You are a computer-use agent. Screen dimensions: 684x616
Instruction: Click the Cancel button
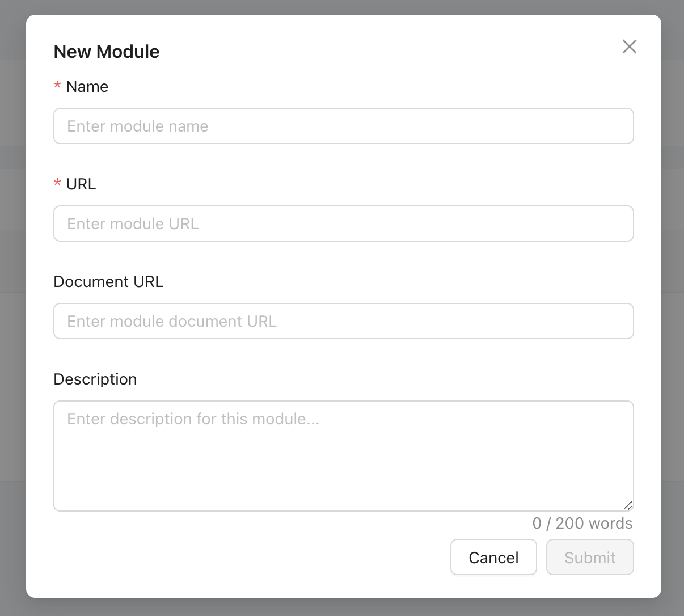(493, 557)
